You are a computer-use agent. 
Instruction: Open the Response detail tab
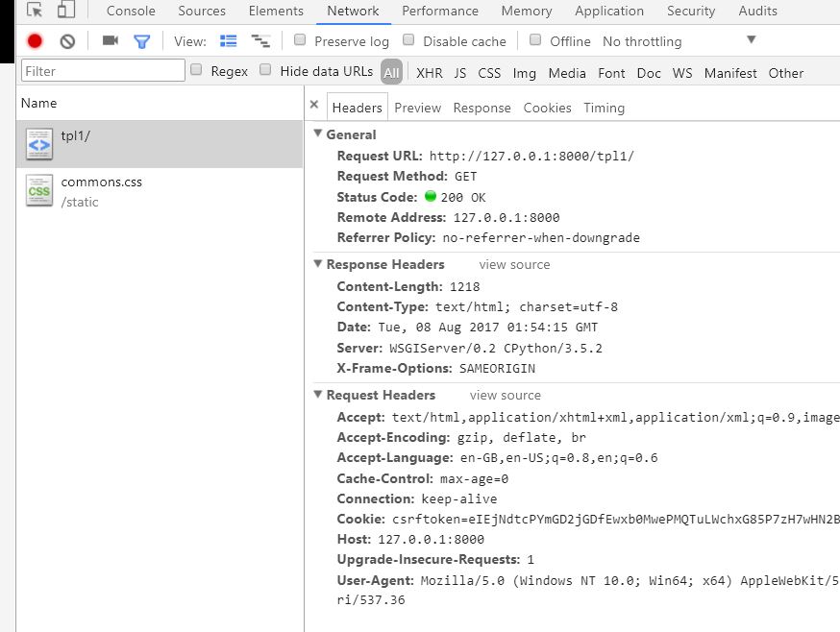coord(482,108)
